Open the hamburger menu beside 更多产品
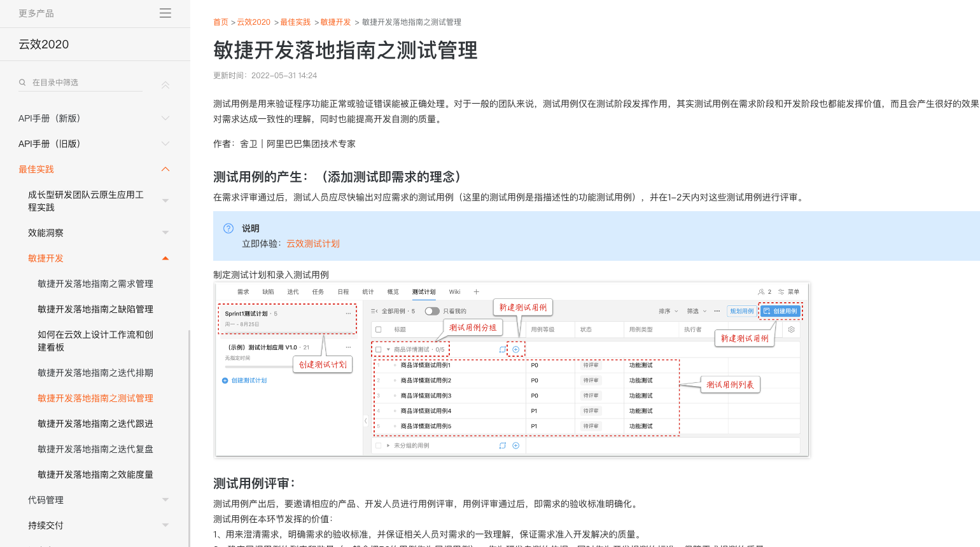The width and height of the screenshot is (980, 547). pos(165,13)
